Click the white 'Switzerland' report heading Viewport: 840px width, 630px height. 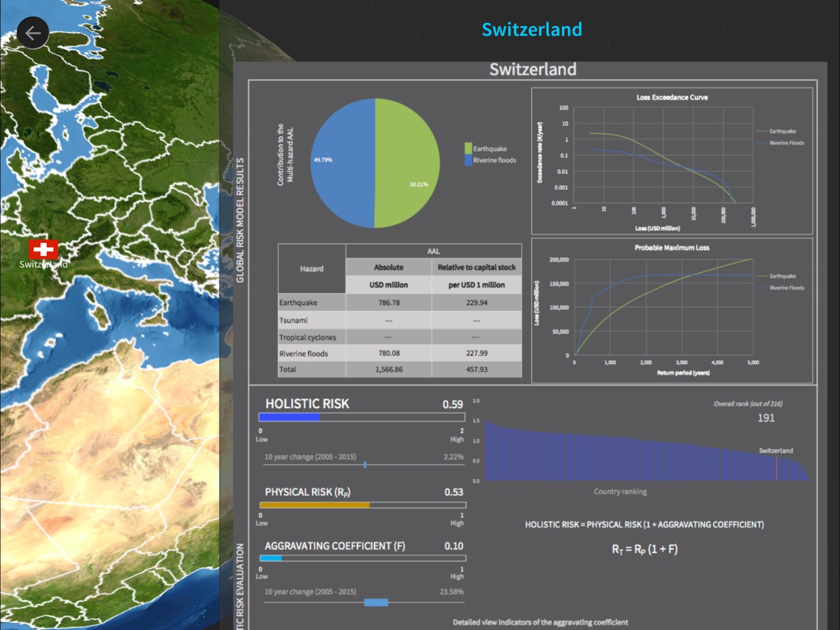click(x=533, y=69)
